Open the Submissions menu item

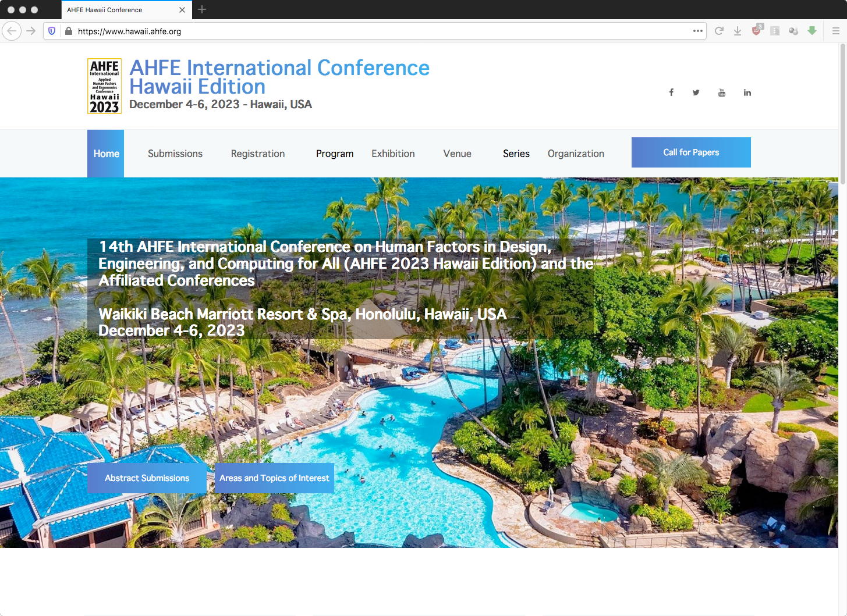tap(175, 154)
